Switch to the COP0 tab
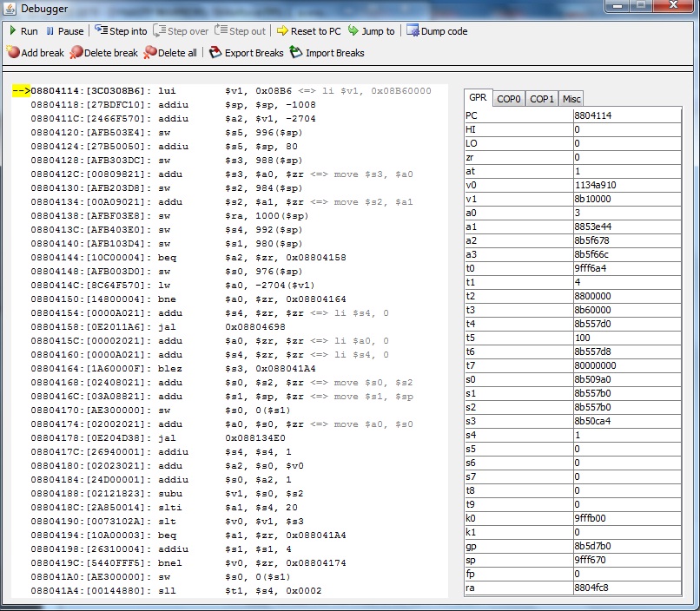This screenshot has width=700, height=611. [x=509, y=99]
